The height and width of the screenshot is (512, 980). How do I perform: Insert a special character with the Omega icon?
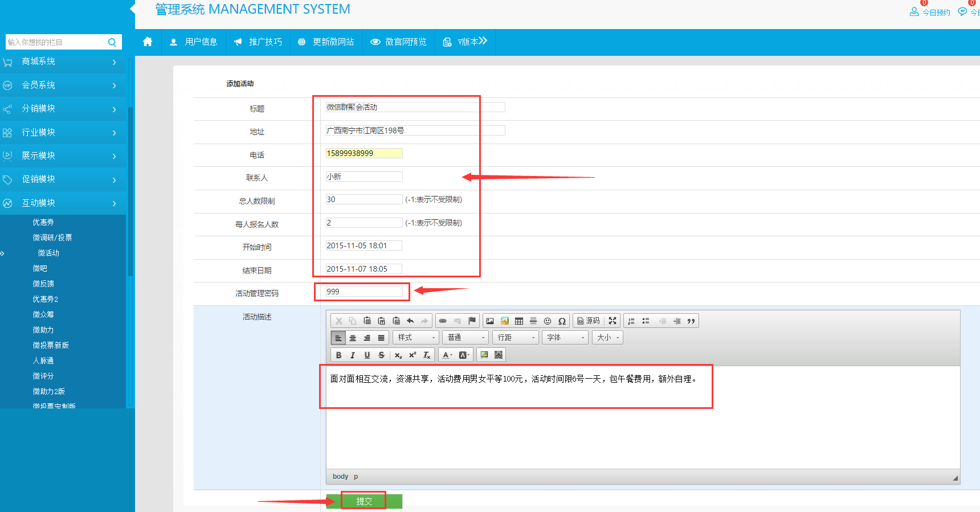tap(562, 321)
